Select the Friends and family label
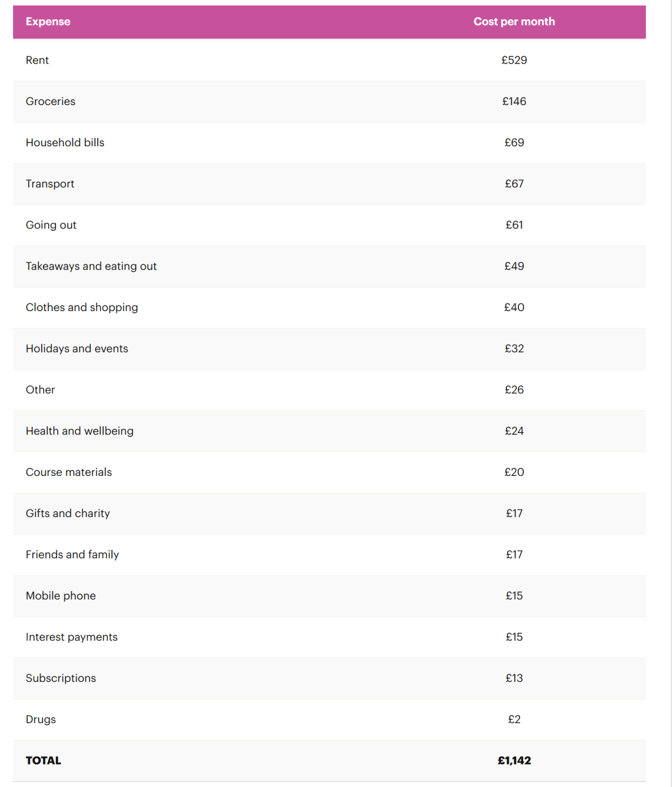The height and width of the screenshot is (787, 672). pos(72,554)
